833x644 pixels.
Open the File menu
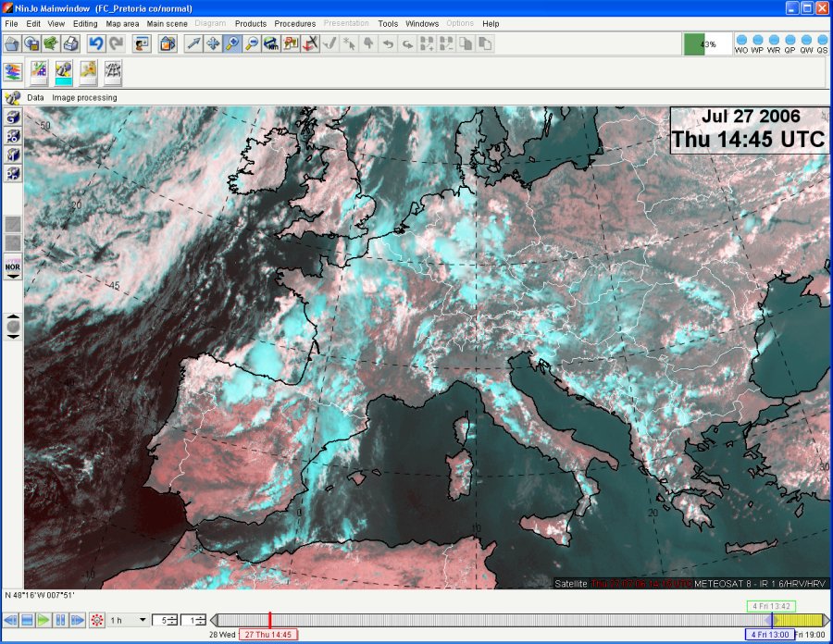[x=11, y=23]
